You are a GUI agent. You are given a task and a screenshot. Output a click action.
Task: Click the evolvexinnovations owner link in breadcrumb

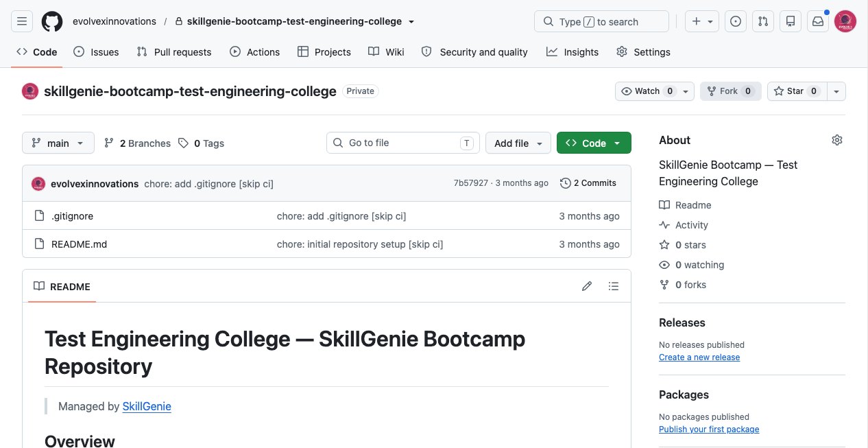coord(114,21)
